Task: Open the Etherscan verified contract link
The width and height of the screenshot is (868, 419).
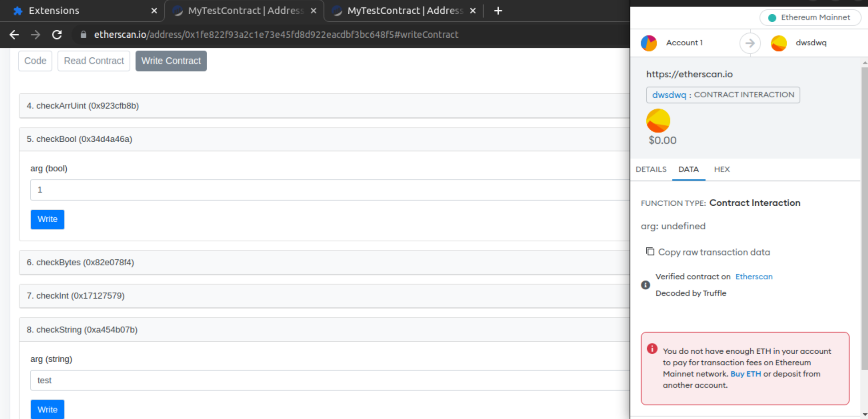Action: tap(754, 276)
